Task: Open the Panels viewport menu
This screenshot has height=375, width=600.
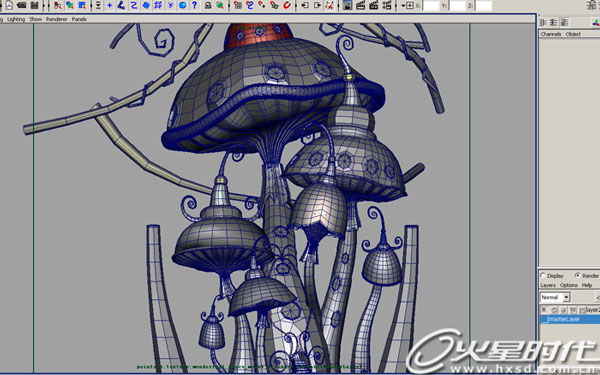Action: pos(79,19)
